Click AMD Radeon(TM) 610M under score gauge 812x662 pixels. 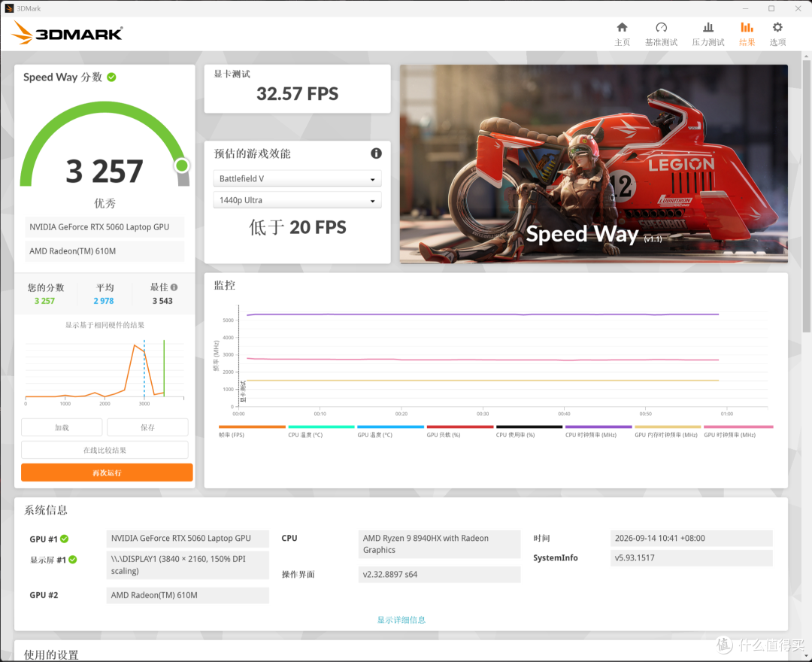[x=105, y=251]
